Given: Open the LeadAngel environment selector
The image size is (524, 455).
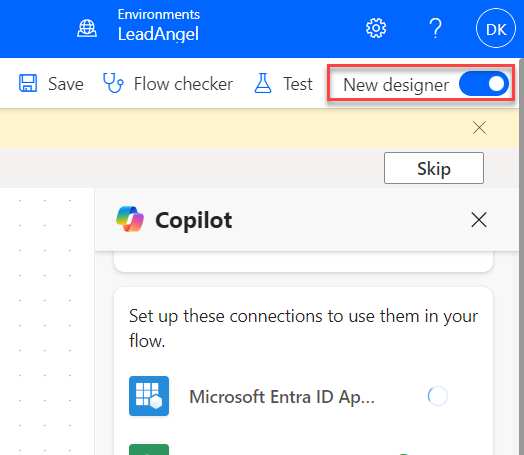Looking at the screenshot, I should pyautogui.click(x=158, y=34).
